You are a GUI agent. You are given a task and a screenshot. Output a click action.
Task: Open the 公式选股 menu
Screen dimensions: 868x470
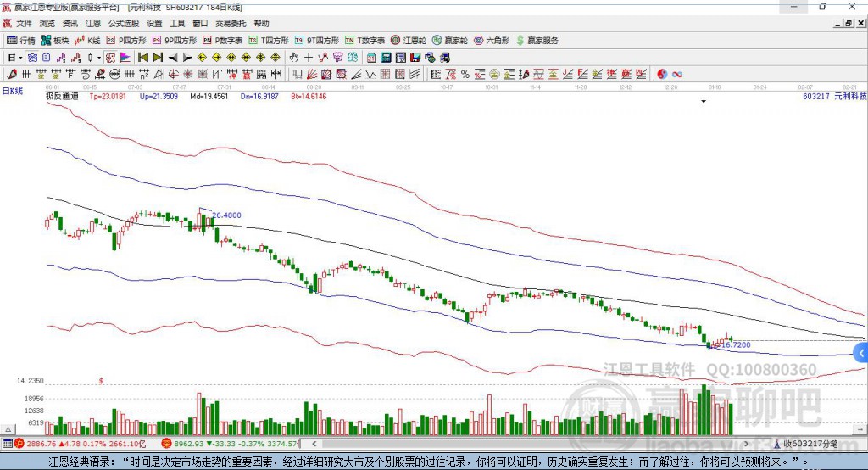124,23
